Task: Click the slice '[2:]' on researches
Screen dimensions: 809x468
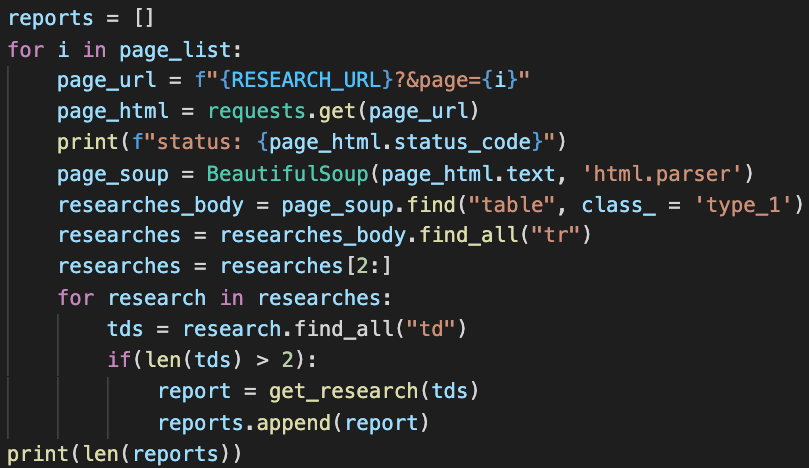Action: pyautogui.click(x=368, y=267)
